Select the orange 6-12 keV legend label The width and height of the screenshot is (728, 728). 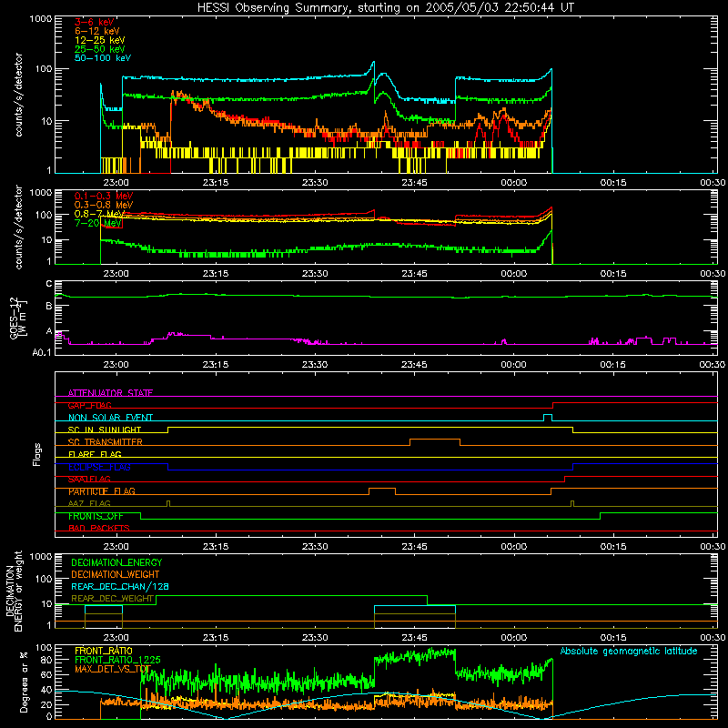(97, 31)
